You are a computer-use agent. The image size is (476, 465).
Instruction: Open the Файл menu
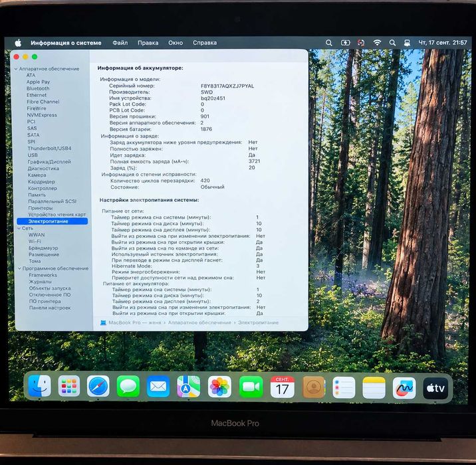pyautogui.click(x=120, y=43)
